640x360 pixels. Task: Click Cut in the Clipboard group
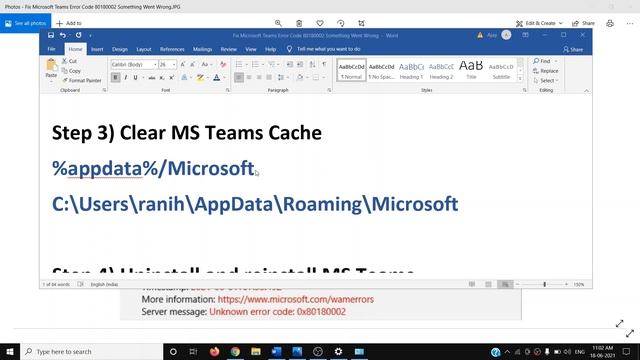69,61
